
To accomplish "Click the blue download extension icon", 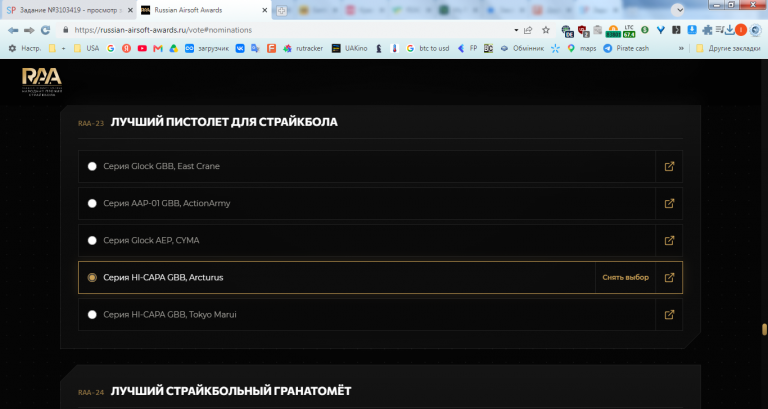I will pos(692,30).
